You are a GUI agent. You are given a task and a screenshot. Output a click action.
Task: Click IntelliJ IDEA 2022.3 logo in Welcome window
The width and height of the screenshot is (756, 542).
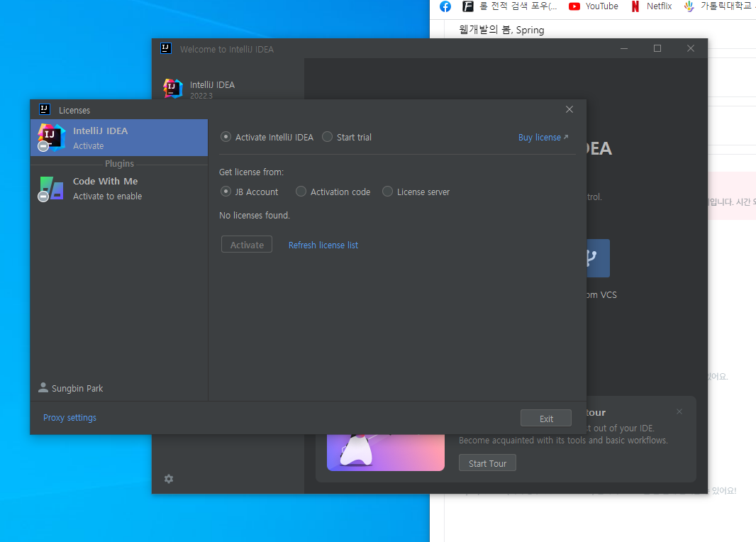coord(173,89)
